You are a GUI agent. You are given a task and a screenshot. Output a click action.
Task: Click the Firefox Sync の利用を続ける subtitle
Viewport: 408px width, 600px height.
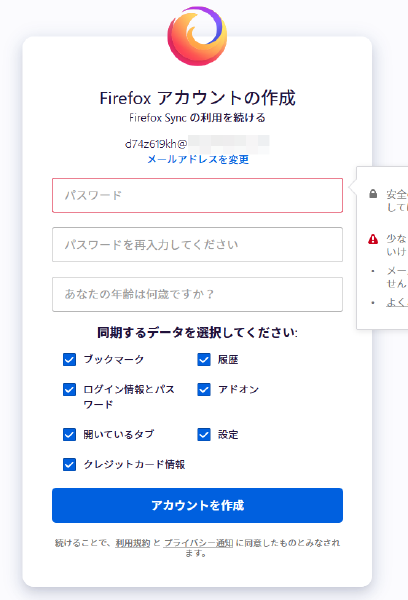tap(197, 117)
